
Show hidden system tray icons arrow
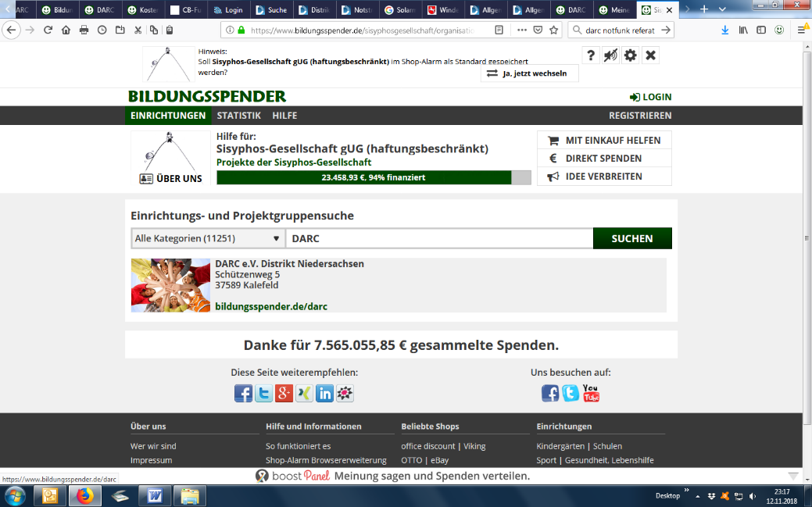click(x=698, y=496)
